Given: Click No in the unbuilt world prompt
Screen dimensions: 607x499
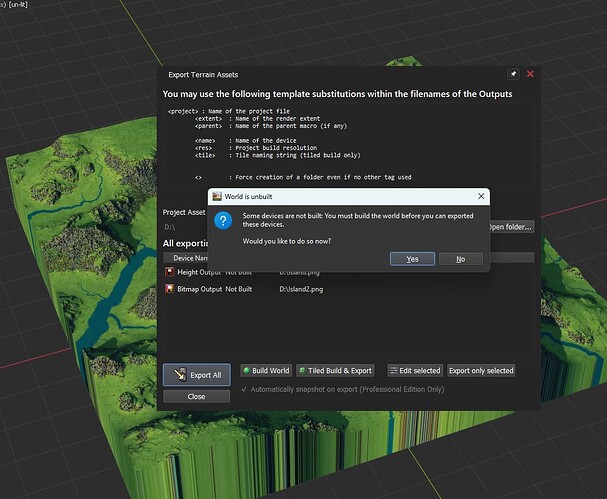Looking at the screenshot, I should coord(460,259).
